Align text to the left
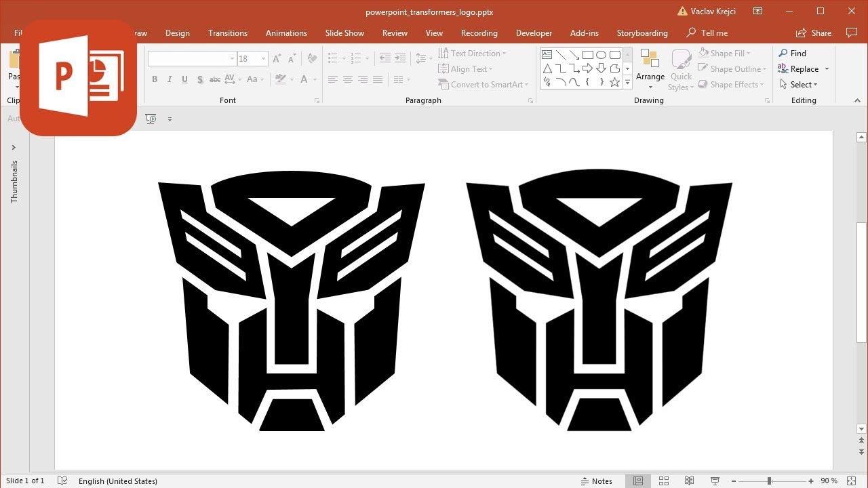The width and height of the screenshot is (868, 488). 332,79
